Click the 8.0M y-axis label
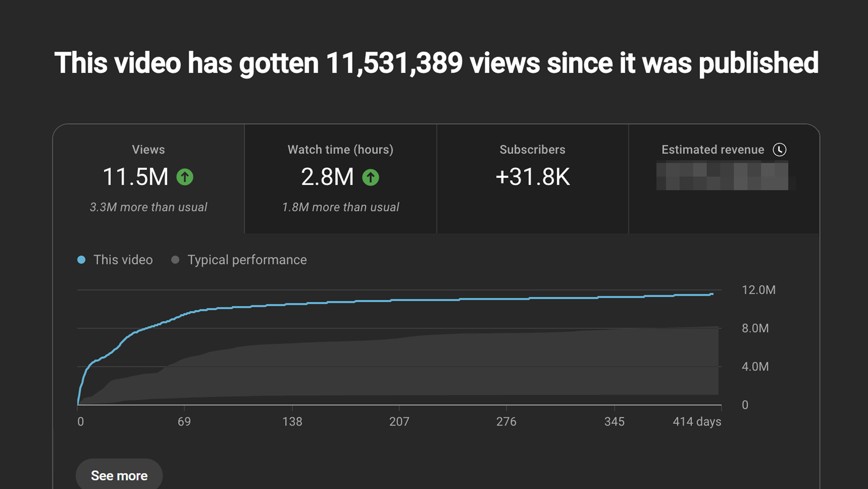Screen dimensions: 868x489 tap(755, 328)
